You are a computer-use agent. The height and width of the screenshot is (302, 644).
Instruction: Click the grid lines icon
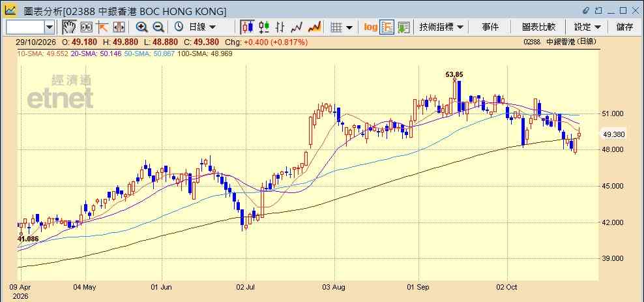coord(336,27)
